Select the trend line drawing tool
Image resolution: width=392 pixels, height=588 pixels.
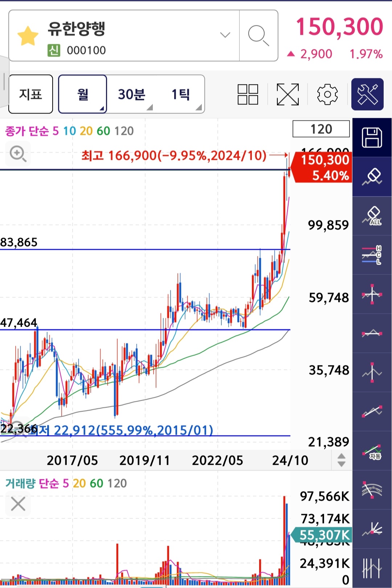coord(372,412)
